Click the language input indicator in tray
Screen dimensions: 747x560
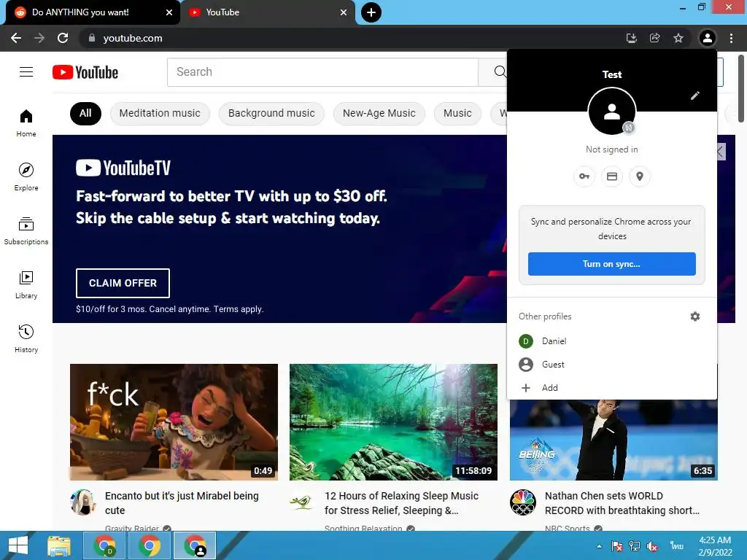tap(676, 546)
